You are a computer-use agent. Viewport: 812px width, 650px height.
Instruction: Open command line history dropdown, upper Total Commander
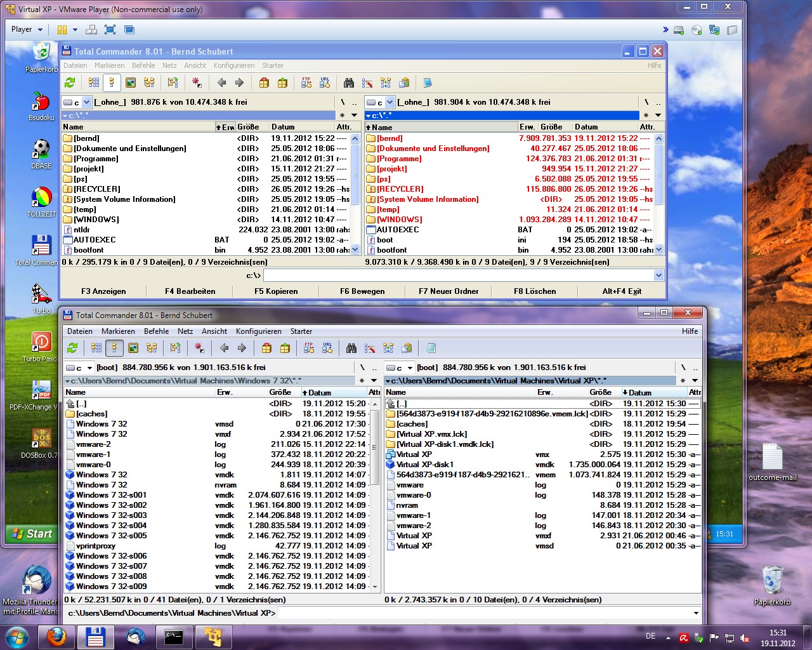[x=658, y=275]
